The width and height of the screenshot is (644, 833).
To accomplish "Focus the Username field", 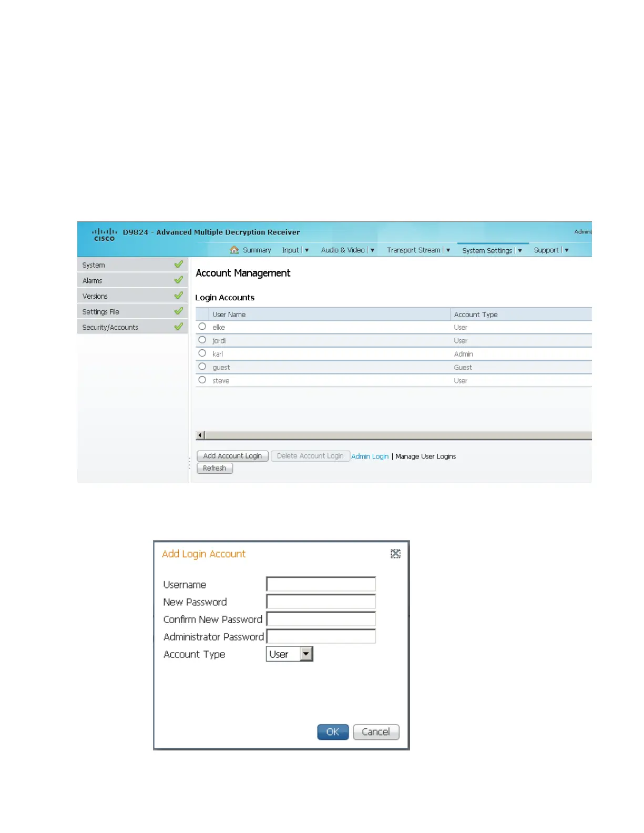I will (x=321, y=584).
